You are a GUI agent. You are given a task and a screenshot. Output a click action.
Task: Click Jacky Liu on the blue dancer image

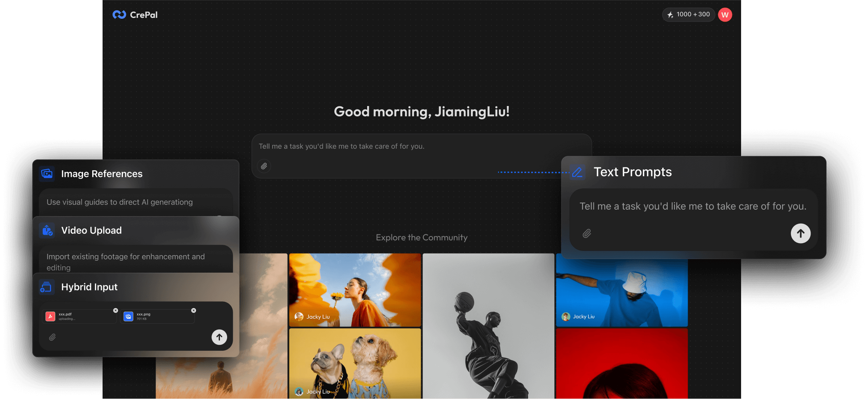(583, 317)
